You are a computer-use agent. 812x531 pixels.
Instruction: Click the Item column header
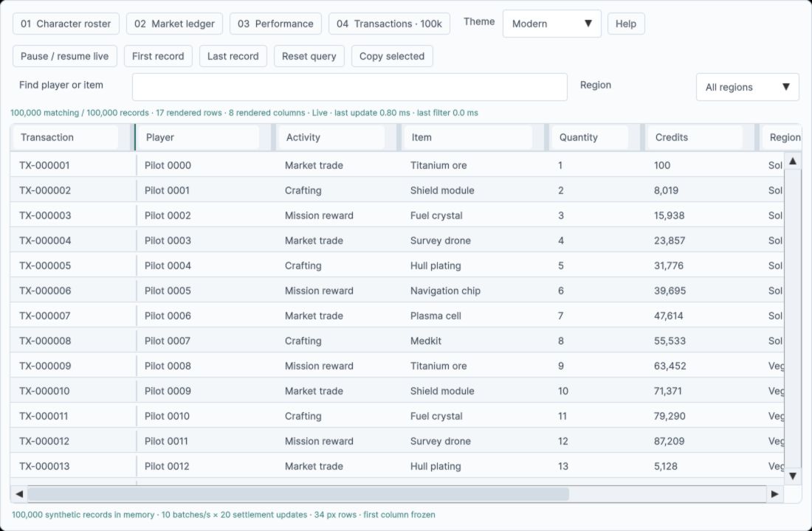468,138
